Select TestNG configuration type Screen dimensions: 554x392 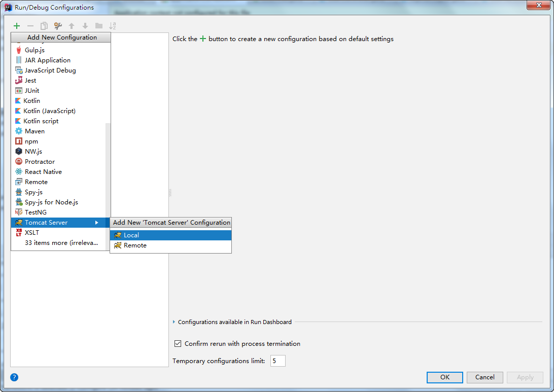[58, 212]
